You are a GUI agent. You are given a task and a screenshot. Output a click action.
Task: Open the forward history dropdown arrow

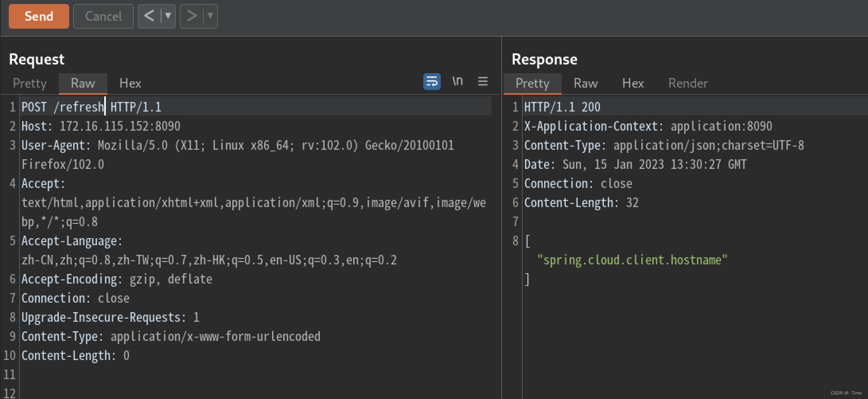[x=210, y=16]
